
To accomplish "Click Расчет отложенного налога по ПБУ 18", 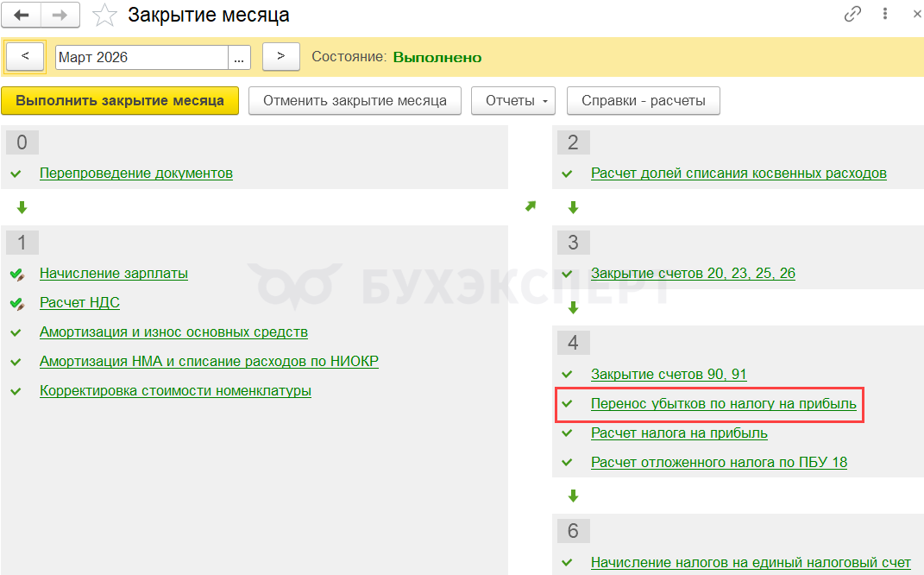I will coord(719,463).
